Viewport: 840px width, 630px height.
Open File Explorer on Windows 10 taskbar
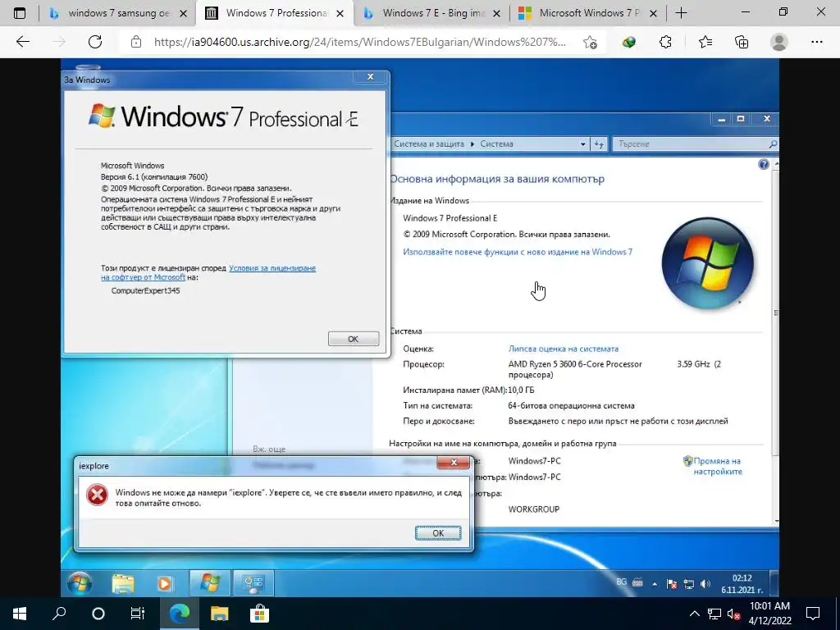click(219, 614)
